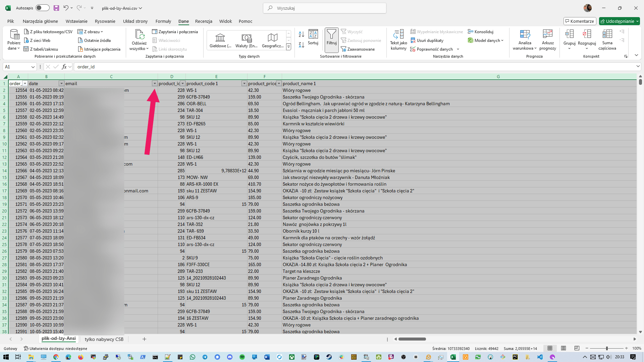This screenshot has height=362, width=644.
Task: Click the Komentarze button
Action: pyautogui.click(x=580, y=21)
